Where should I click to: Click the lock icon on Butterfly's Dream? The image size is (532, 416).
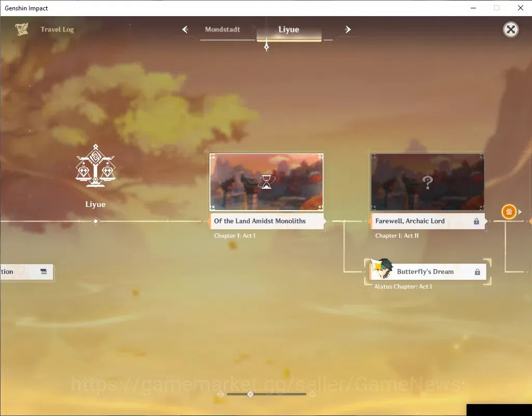[477, 272]
